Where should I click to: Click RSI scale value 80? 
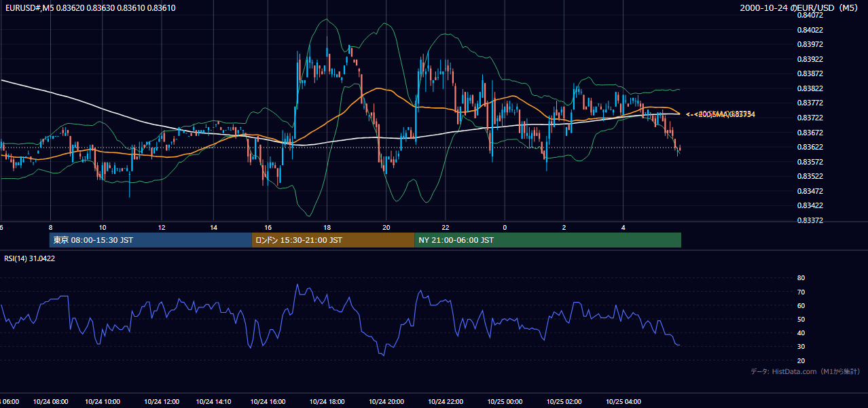tap(801, 278)
